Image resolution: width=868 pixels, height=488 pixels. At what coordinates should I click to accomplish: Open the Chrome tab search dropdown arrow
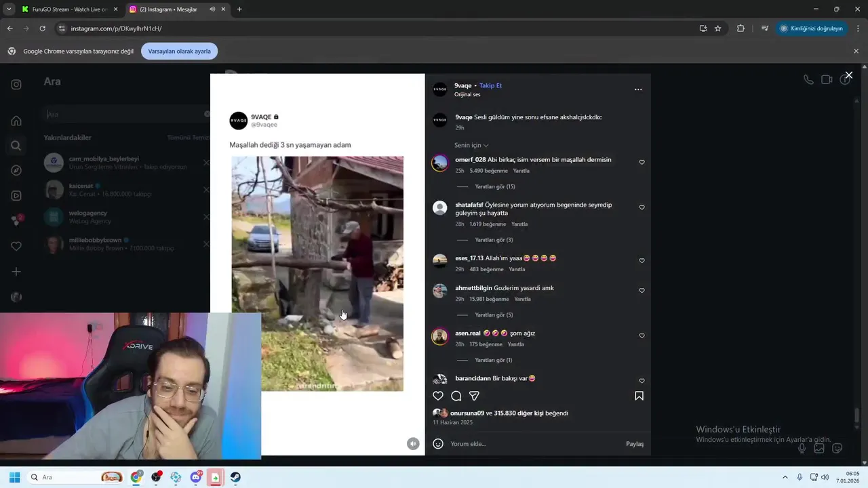click(x=8, y=9)
